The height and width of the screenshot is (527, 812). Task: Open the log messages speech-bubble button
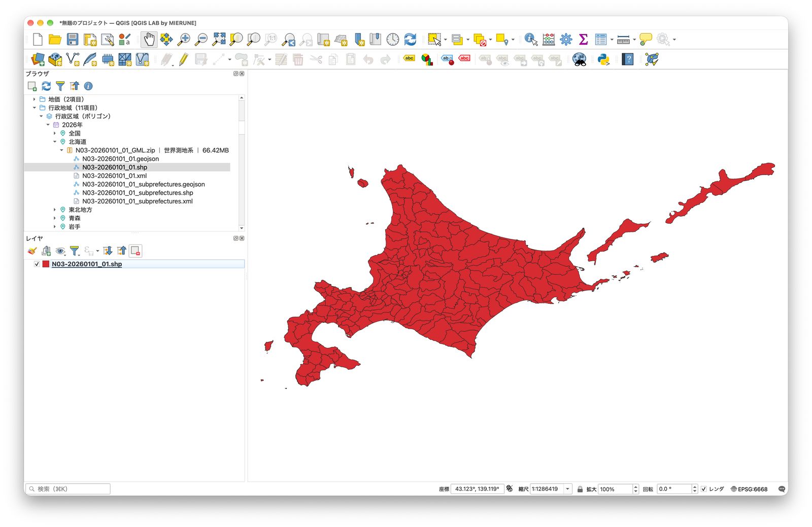tap(782, 489)
